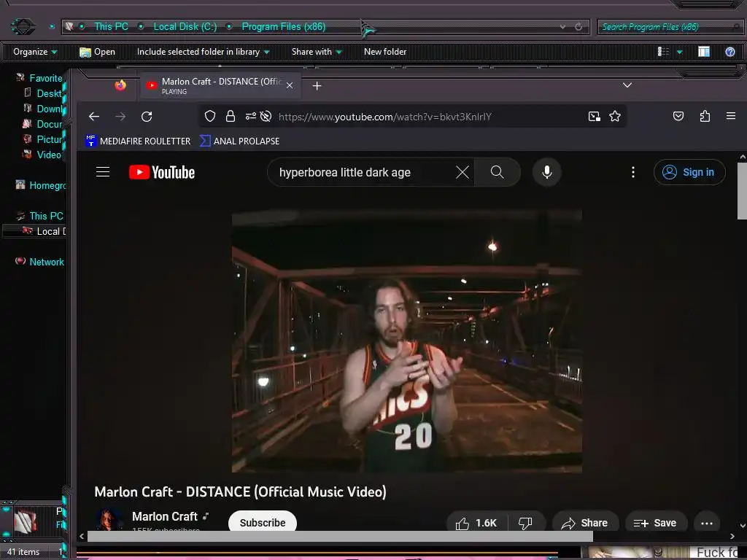This screenshot has height=560, width=747.
Task: Open Firefox tracking protection shield
Action: tap(210, 116)
